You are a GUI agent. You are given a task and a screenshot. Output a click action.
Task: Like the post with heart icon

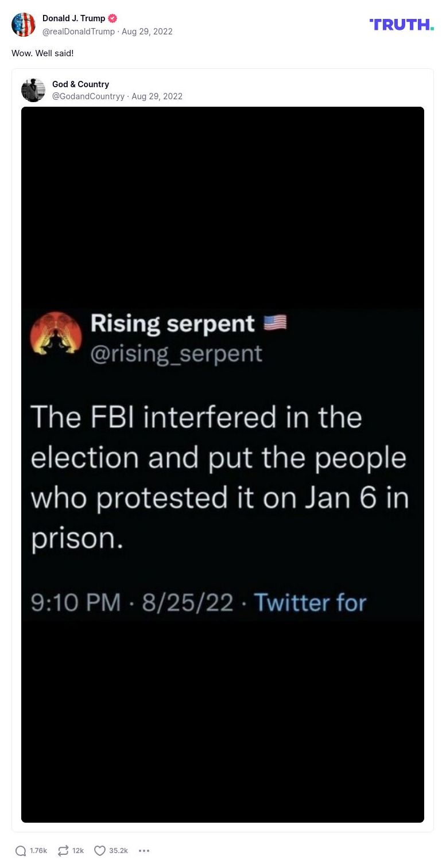[100, 851]
